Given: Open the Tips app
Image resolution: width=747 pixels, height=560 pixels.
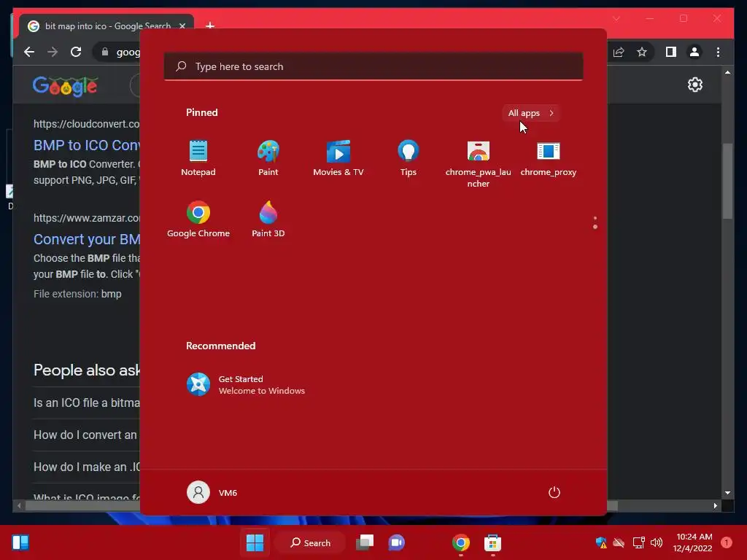Looking at the screenshot, I should pos(409,158).
